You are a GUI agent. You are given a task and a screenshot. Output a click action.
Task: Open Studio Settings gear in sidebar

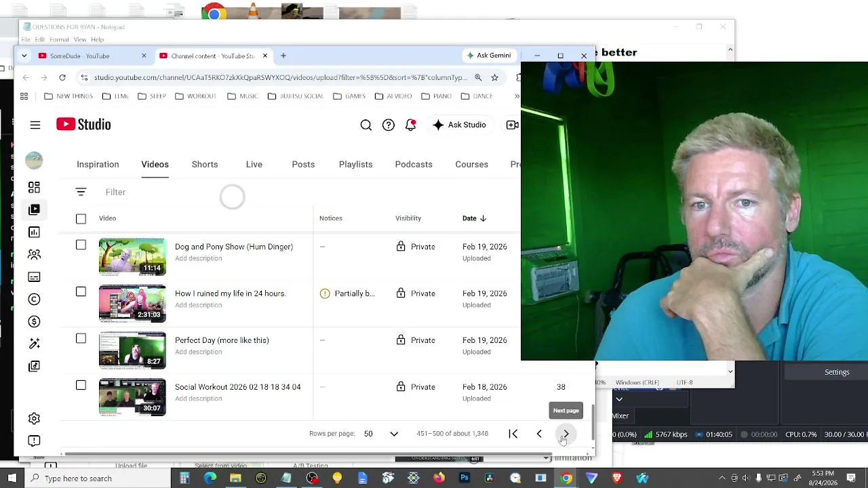click(x=34, y=418)
